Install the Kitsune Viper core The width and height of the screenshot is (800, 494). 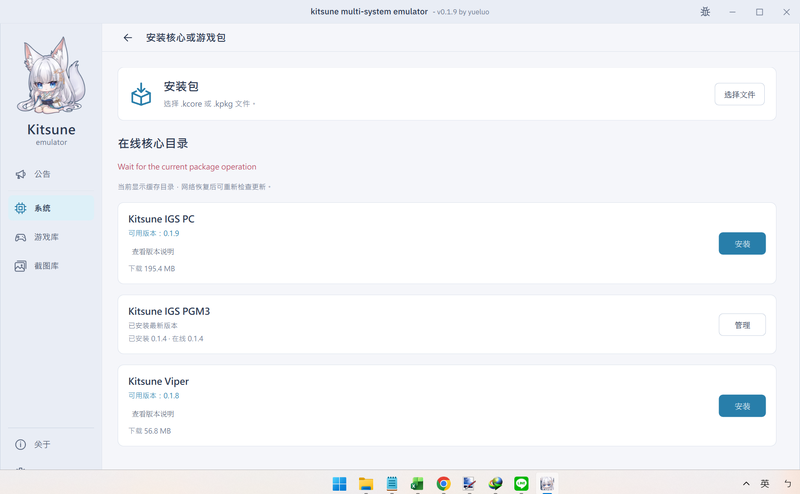pyautogui.click(x=742, y=406)
